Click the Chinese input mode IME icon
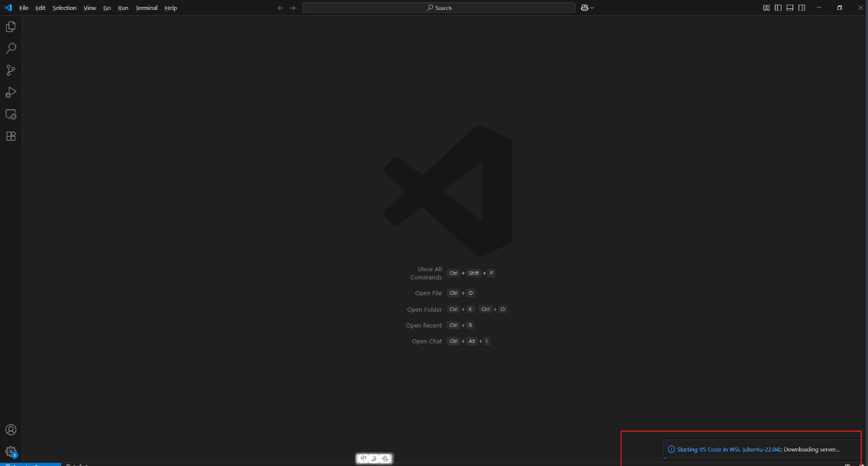The image size is (868, 466). (363, 458)
